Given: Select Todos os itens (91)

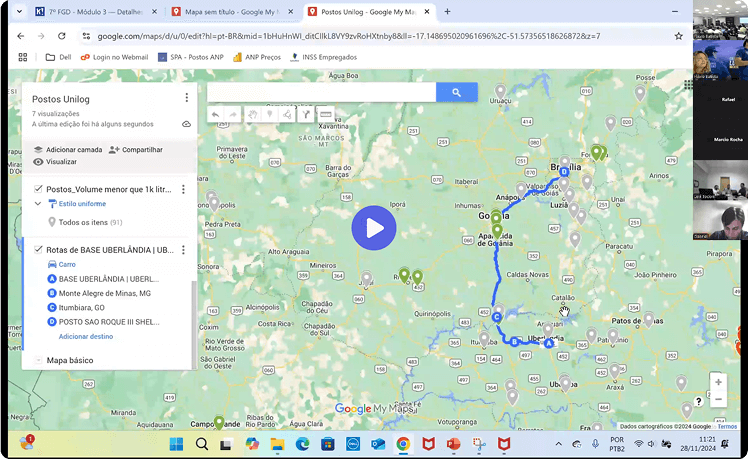Looking at the screenshot, I should pos(85,222).
